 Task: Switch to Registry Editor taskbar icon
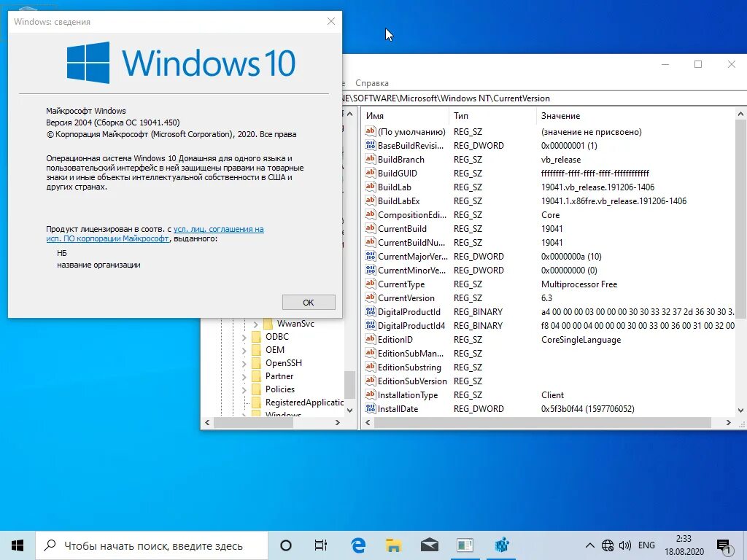tap(501, 545)
